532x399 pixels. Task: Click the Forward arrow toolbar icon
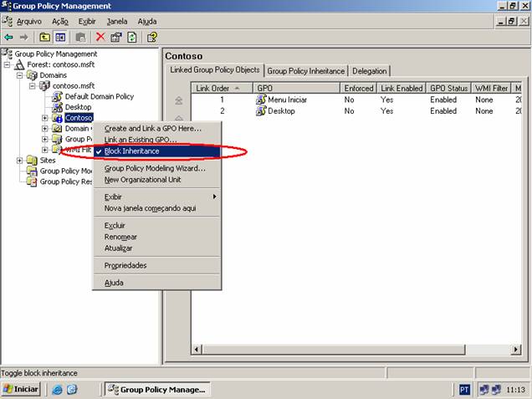tap(23, 37)
